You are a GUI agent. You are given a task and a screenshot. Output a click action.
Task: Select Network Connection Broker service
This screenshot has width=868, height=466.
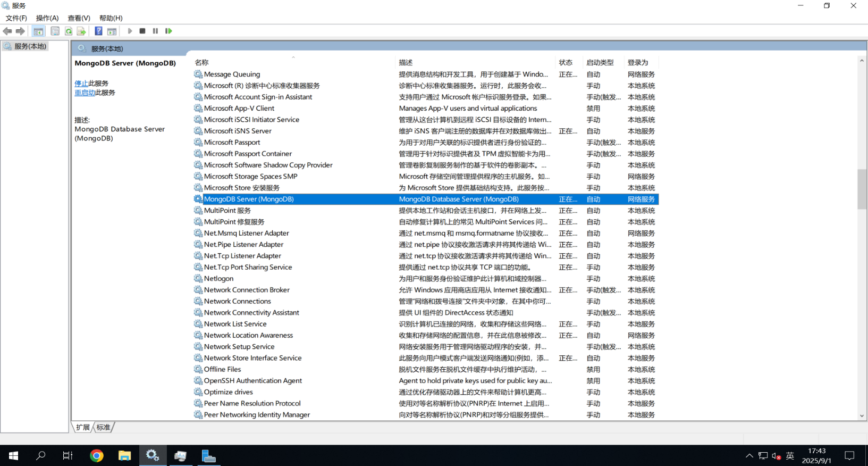(x=426, y=290)
